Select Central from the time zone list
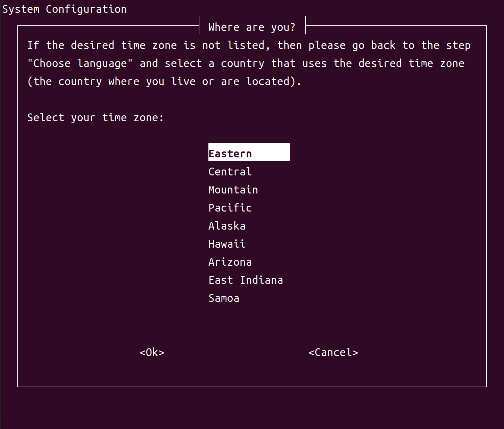This screenshot has height=429, width=504. [230, 171]
